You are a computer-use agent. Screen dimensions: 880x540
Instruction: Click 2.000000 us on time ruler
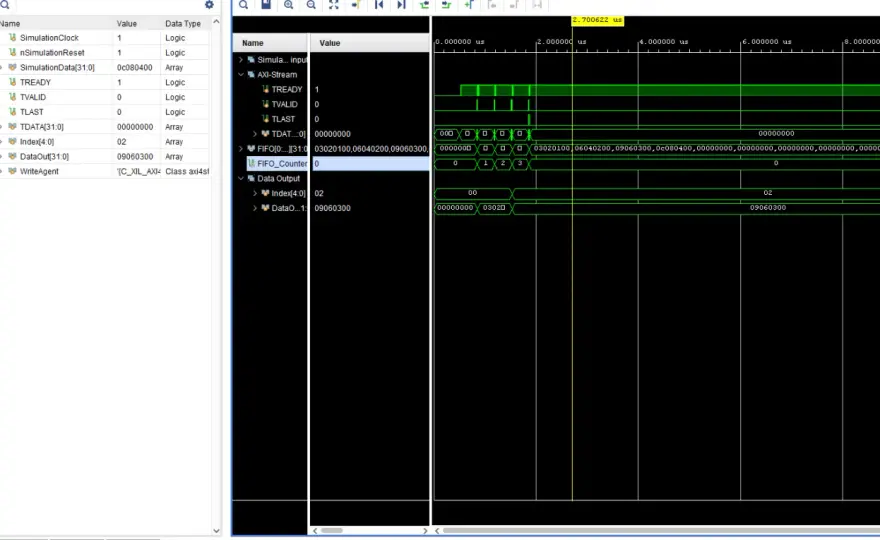pos(561,42)
